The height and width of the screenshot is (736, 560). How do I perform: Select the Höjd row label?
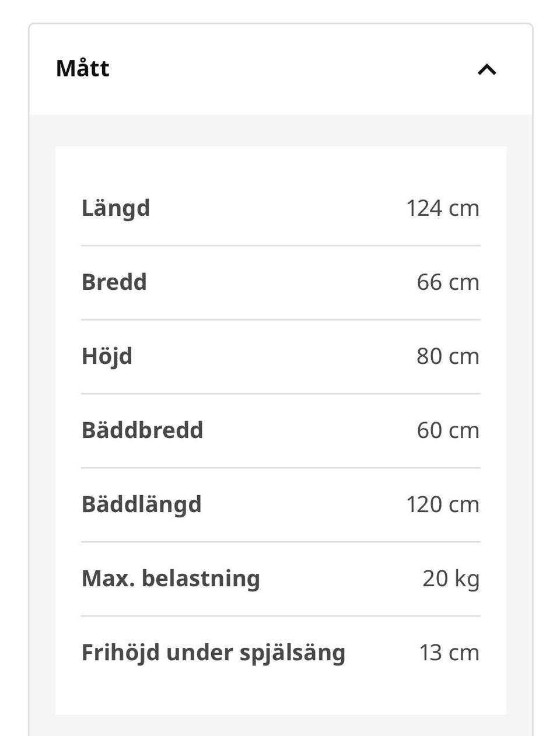pos(107,356)
